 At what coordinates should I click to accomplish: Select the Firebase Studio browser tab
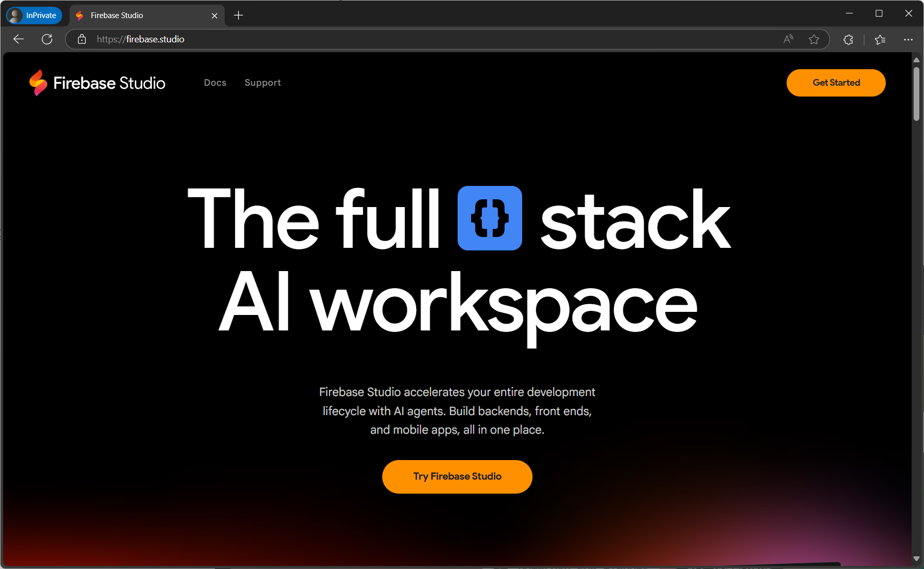[147, 15]
